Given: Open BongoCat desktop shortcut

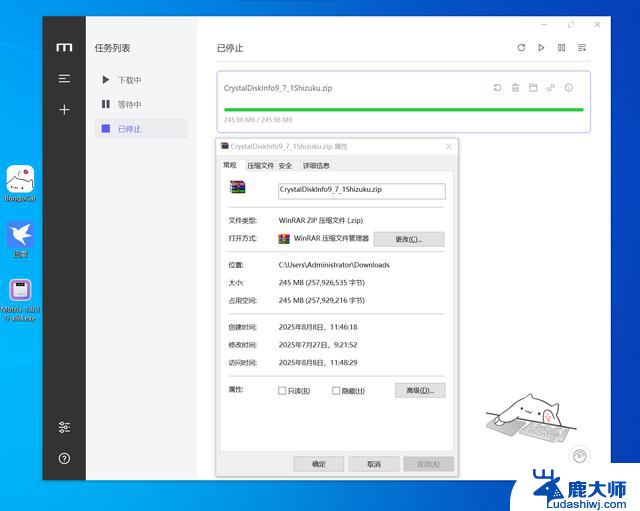Looking at the screenshot, I should [x=20, y=183].
